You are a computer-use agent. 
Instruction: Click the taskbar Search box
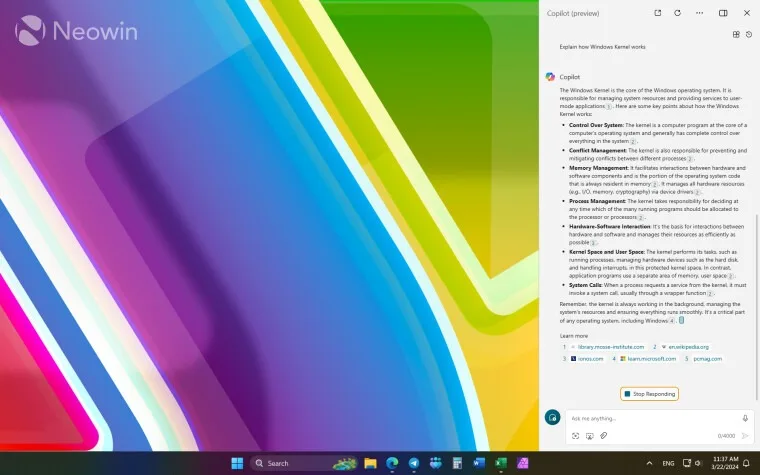[x=304, y=463]
